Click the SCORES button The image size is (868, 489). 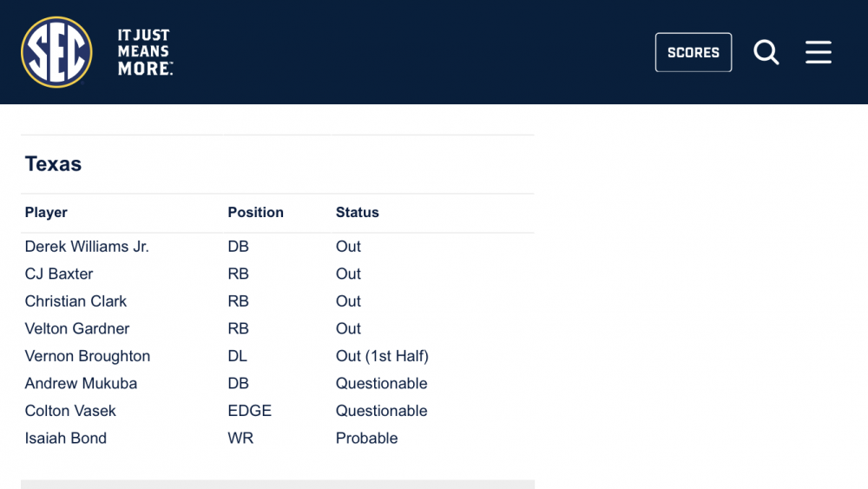[x=693, y=52]
